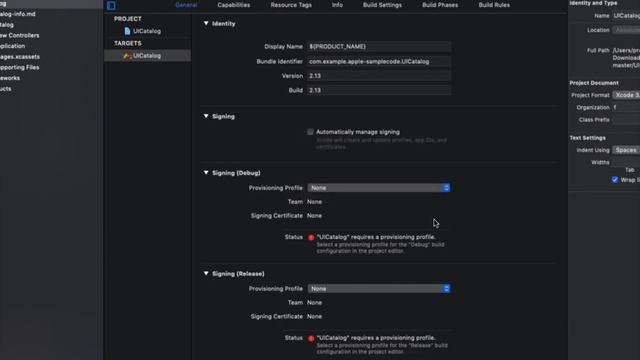Click the Identity and Type heading
The image size is (640, 360).
click(x=593, y=3)
